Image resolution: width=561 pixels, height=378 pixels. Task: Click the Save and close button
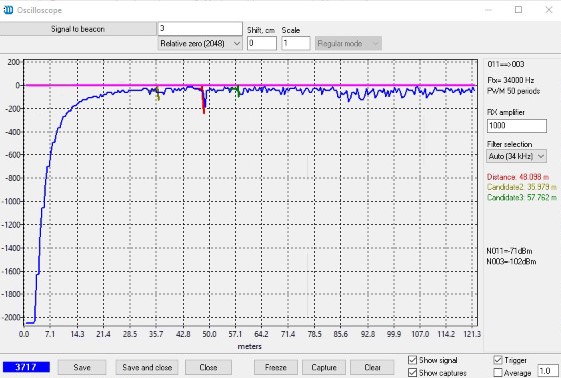coord(147,367)
